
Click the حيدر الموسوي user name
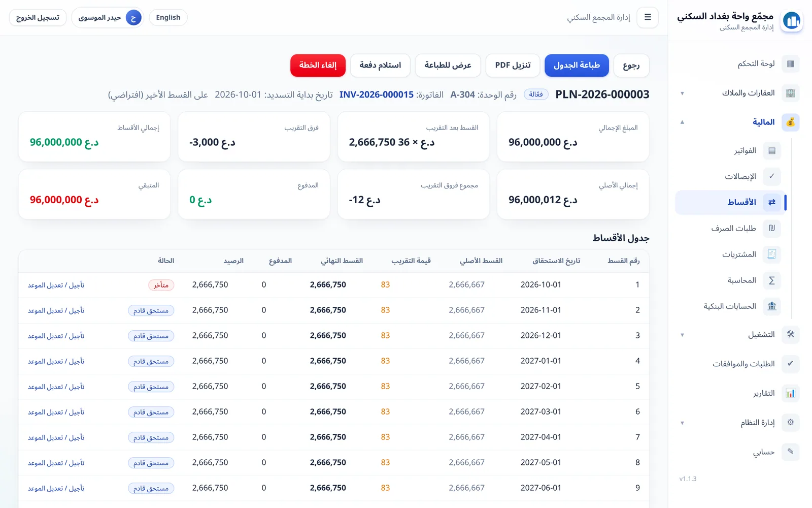pos(99,18)
